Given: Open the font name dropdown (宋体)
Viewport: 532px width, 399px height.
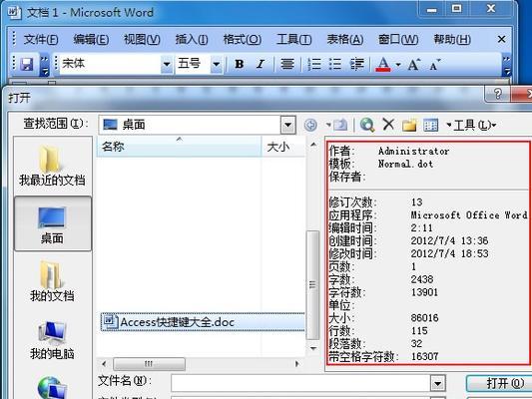Looking at the screenshot, I should pyautogui.click(x=167, y=64).
